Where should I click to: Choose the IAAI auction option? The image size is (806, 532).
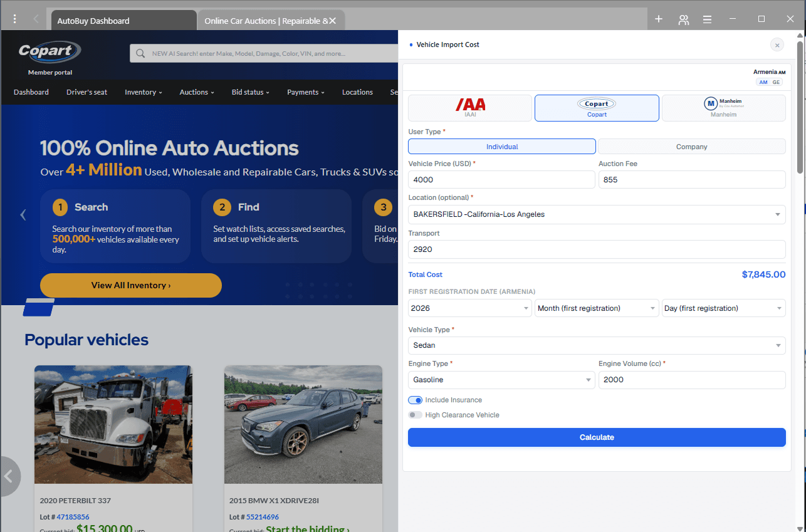coord(470,108)
